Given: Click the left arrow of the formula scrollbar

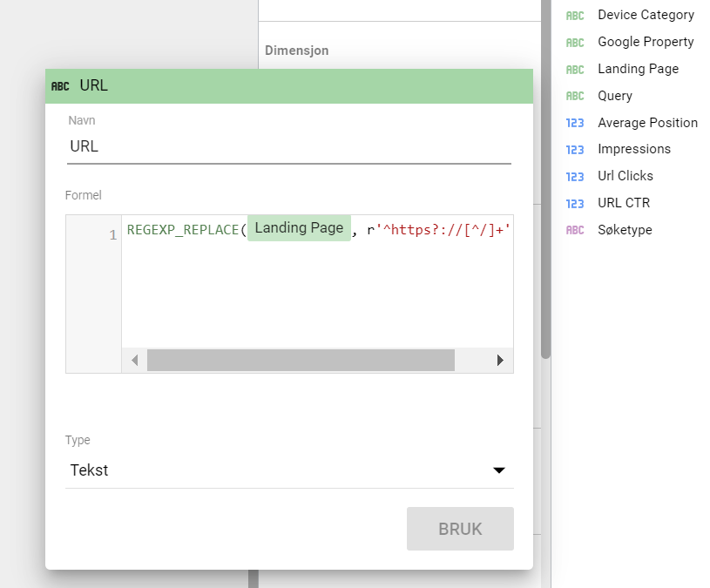Looking at the screenshot, I should (x=134, y=361).
